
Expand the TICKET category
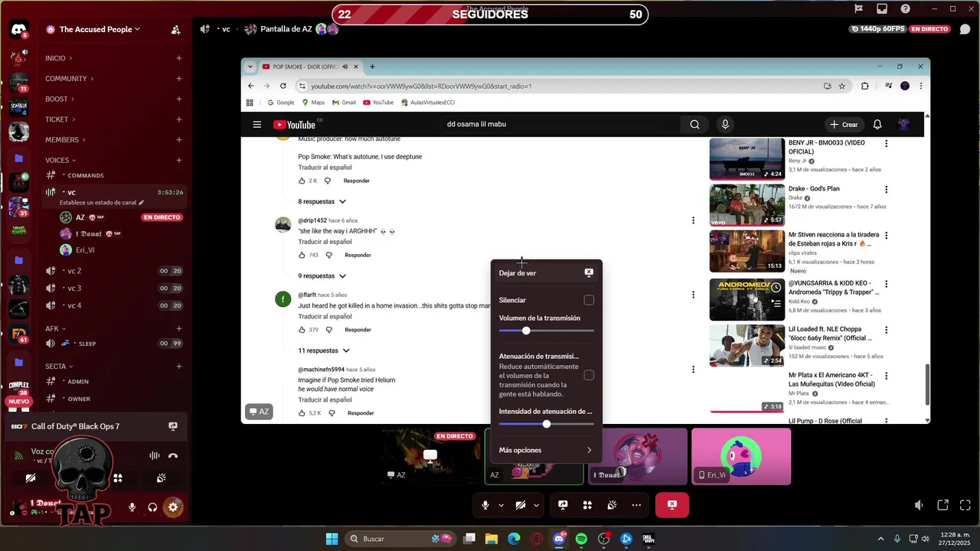[x=60, y=119]
